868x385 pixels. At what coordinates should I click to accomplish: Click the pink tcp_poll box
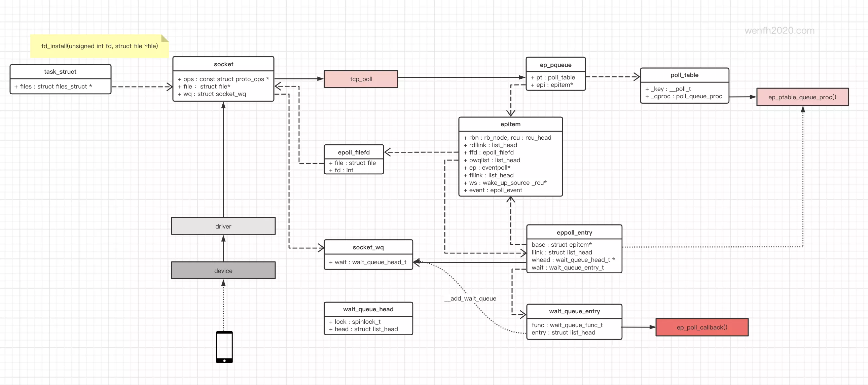[x=361, y=79]
